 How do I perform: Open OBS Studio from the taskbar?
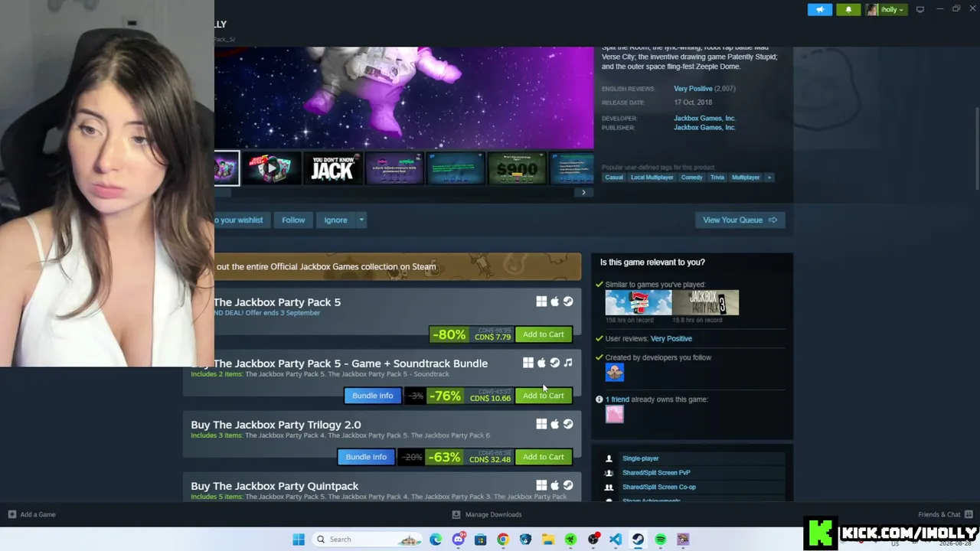(593, 540)
